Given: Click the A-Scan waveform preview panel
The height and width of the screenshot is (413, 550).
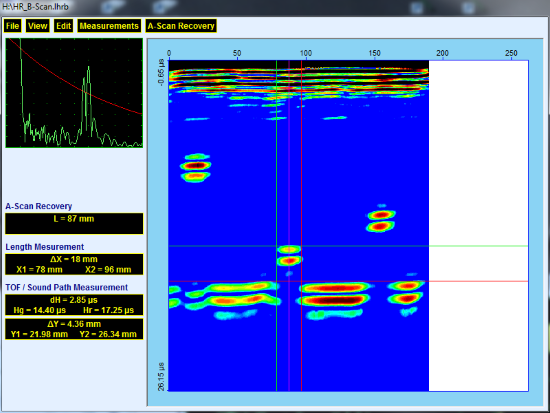Looking at the screenshot, I should pyautogui.click(x=74, y=93).
